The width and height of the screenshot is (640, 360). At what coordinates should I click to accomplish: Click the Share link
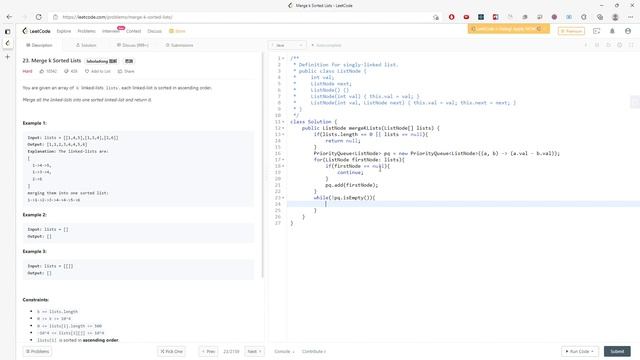[126, 71]
